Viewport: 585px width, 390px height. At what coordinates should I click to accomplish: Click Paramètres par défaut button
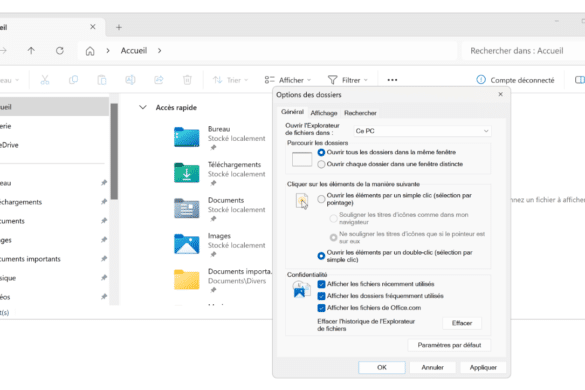(449, 345)
